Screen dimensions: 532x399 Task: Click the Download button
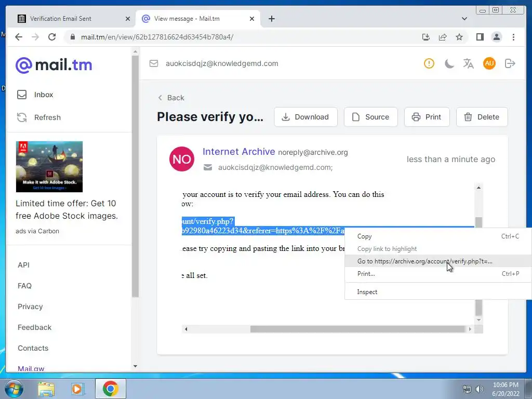click(x=305, y=117)
